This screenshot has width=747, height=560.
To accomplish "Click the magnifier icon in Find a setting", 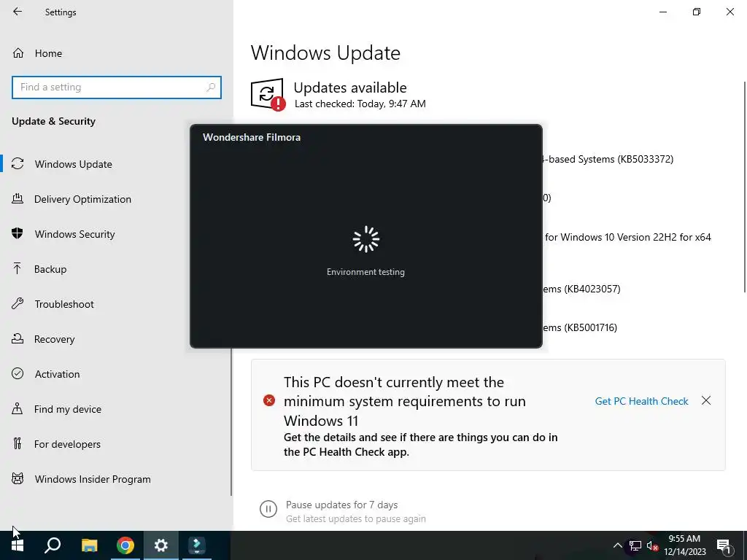I will (x=211, y=87).
